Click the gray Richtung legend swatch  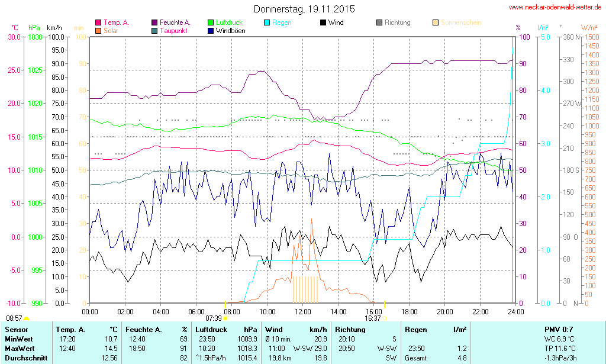tap(379, 22)
